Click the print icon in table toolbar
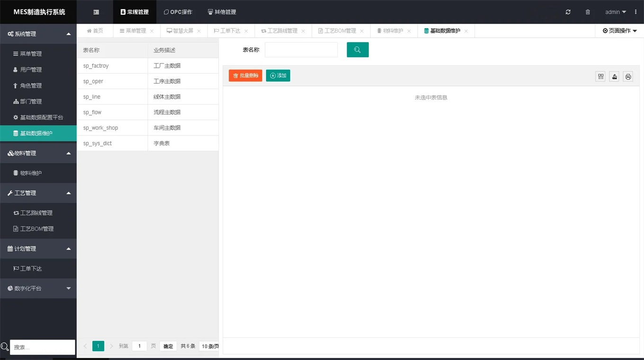The image size is (644, 360). (628, 77)
